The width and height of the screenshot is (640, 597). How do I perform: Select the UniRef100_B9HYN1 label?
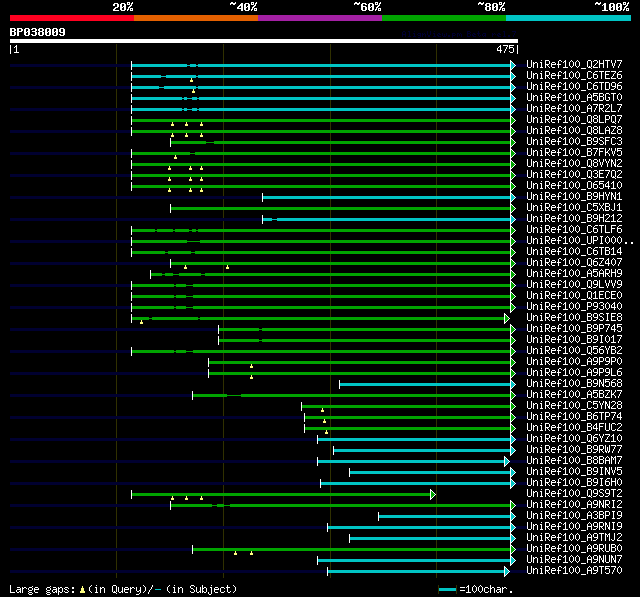pos(574,197)
